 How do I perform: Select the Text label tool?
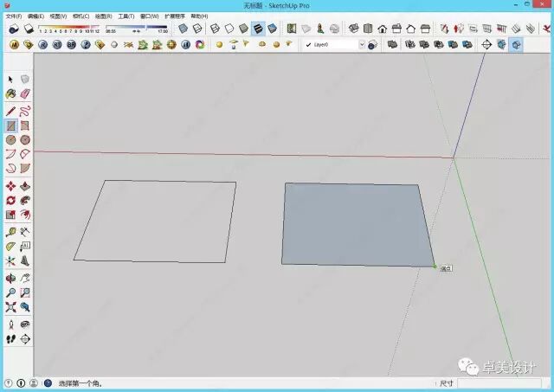click(25, 246)
